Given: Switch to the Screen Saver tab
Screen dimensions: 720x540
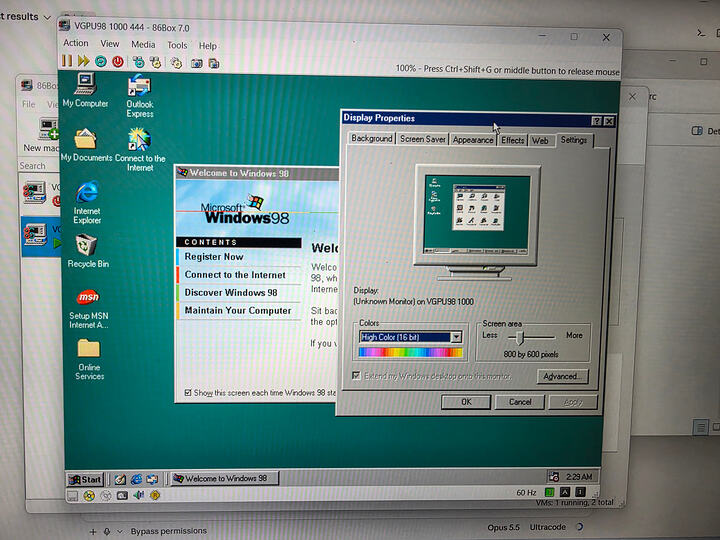Looking at the screenshot, I should tap(422, 139).
